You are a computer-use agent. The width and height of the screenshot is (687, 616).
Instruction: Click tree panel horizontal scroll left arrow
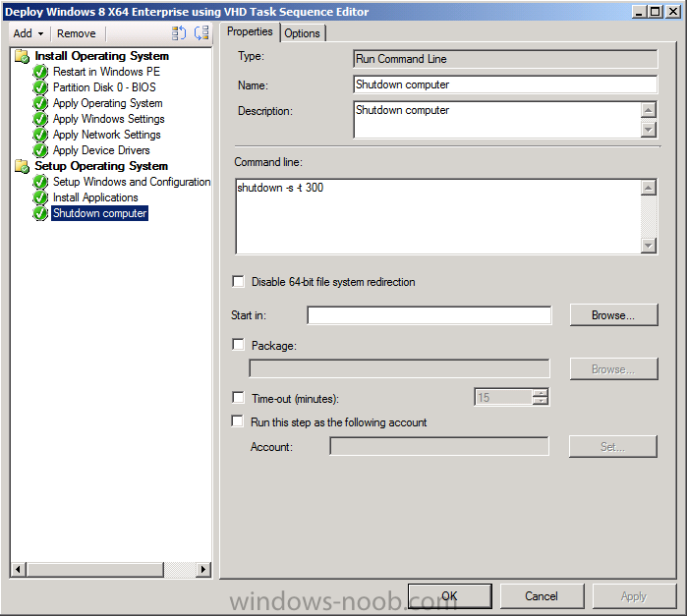pyautogui.click(x=18, y=570)
